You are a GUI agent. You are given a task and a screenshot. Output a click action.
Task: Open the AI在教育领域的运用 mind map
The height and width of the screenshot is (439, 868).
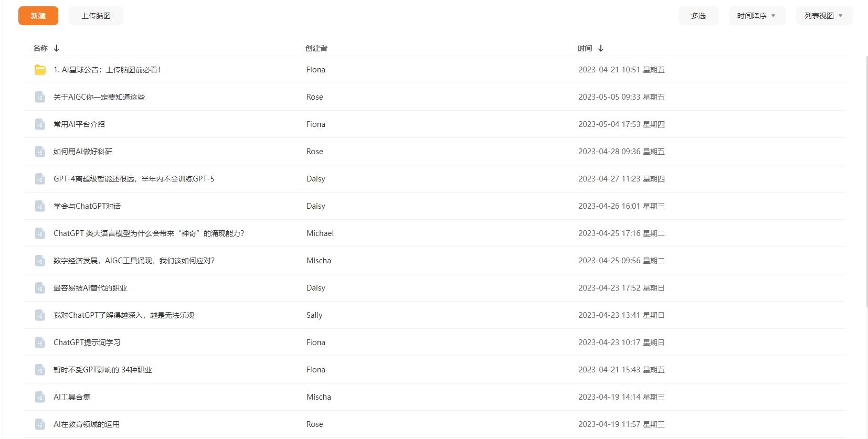(87, 424)
